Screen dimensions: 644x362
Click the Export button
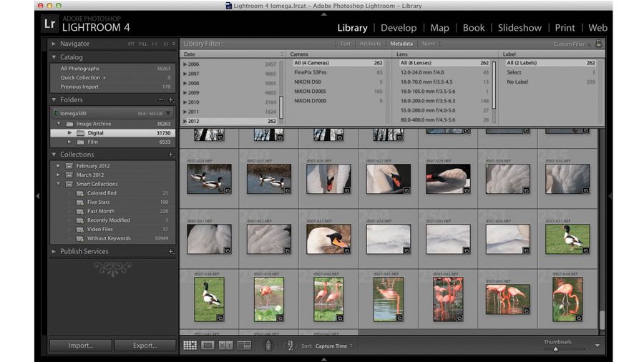(145, 346)
